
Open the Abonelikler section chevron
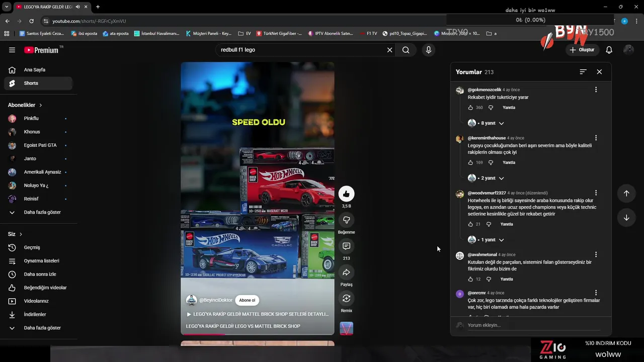click(x=41, y=105)
